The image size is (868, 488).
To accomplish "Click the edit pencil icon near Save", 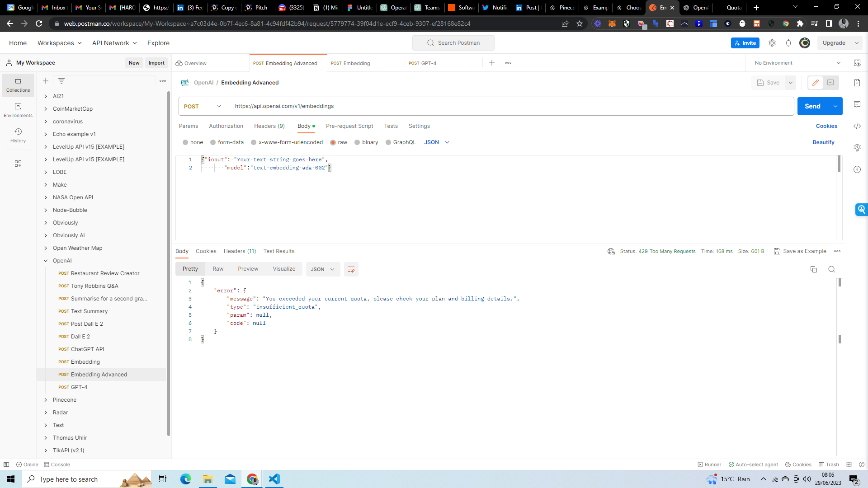I will (815, 83).
